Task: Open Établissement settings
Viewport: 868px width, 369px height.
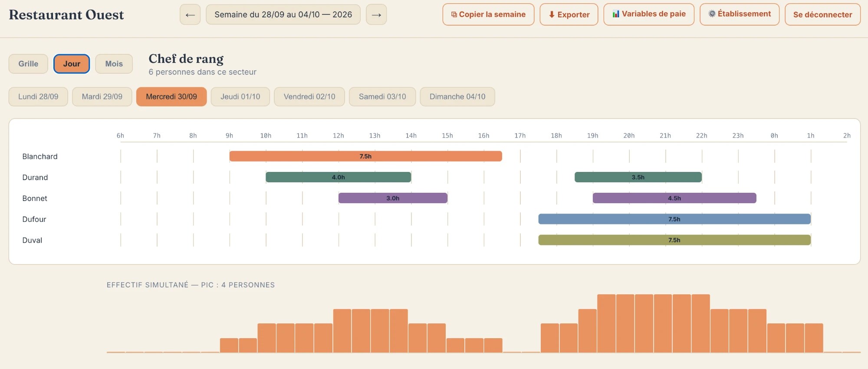Action: click(740, 14)
